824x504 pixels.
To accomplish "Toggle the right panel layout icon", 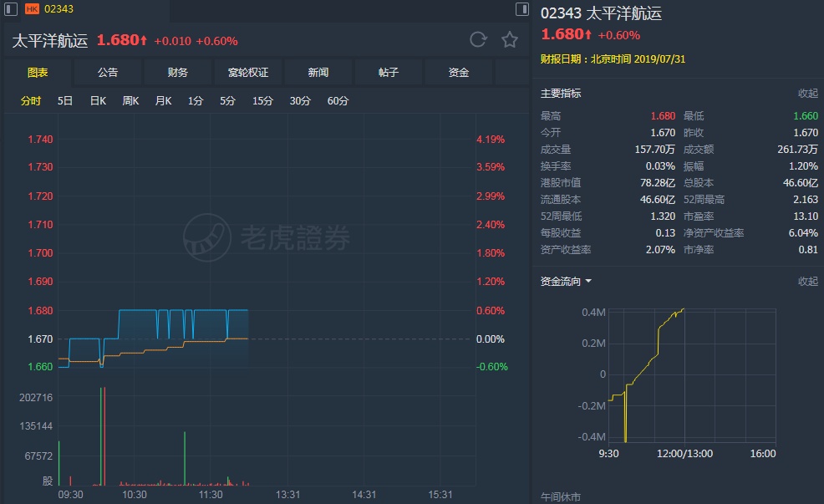I will [521, 9].
